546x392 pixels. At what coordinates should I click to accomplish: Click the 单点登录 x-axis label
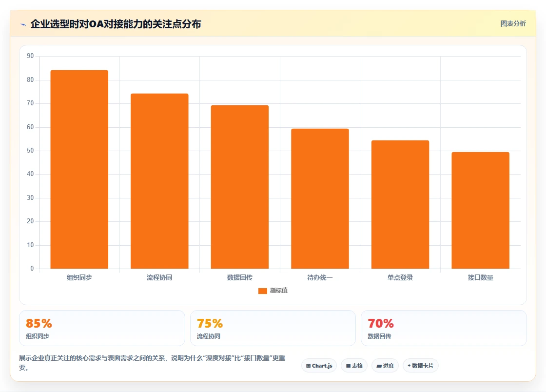pyautogui.click(x=400, y=277)
